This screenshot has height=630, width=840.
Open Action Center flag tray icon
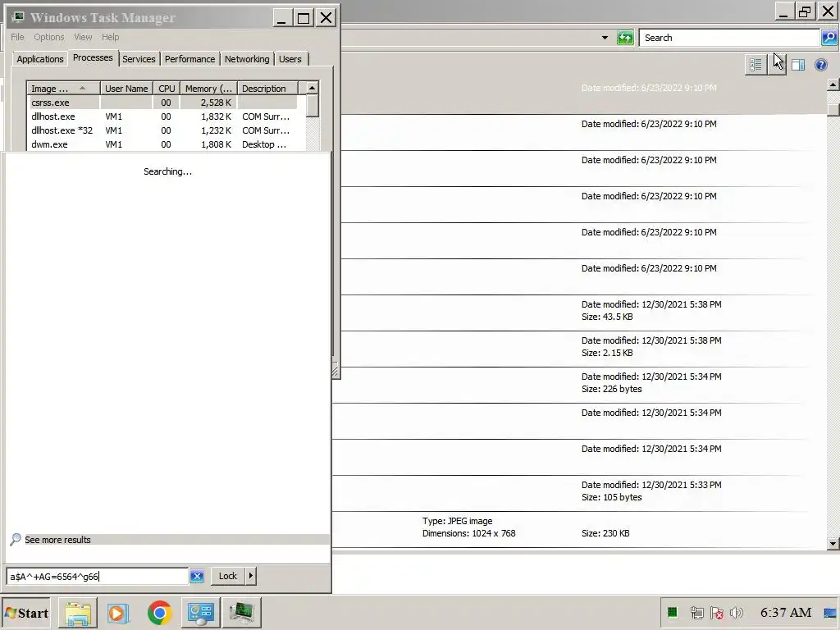716,612
